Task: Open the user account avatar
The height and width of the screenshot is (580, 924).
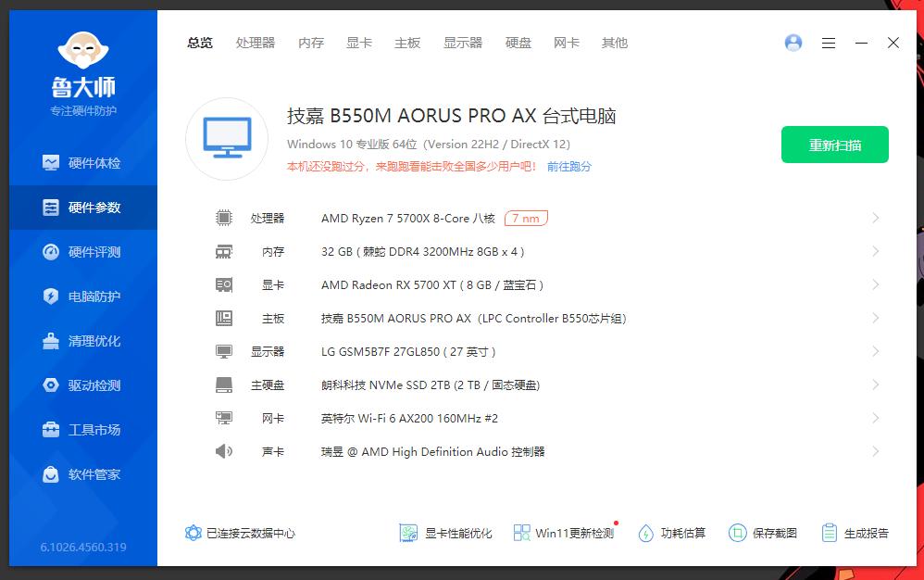Action: point(793,43)
